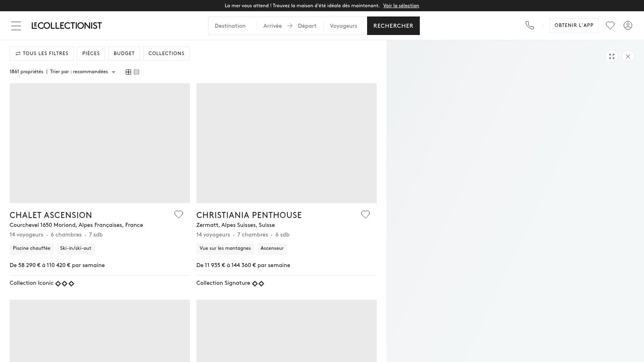Viewport: 644px width, 362px height.
Task: Click the map area
Action: [515, 201]
